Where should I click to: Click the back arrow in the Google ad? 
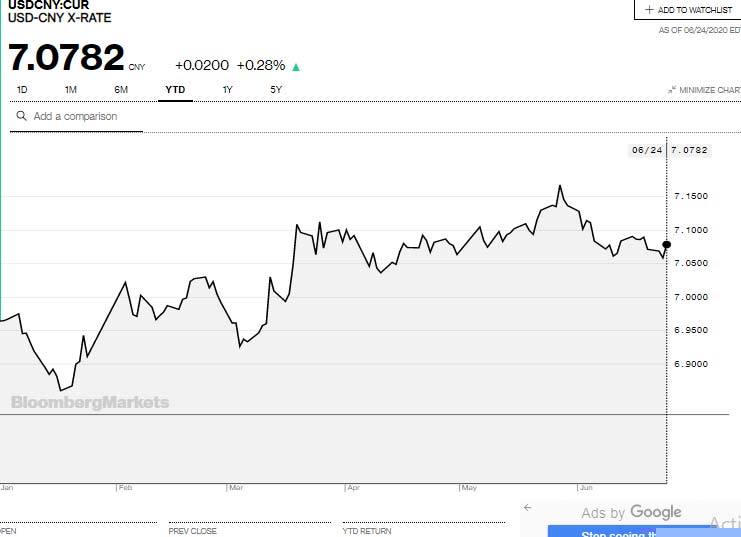coord(528,508)
